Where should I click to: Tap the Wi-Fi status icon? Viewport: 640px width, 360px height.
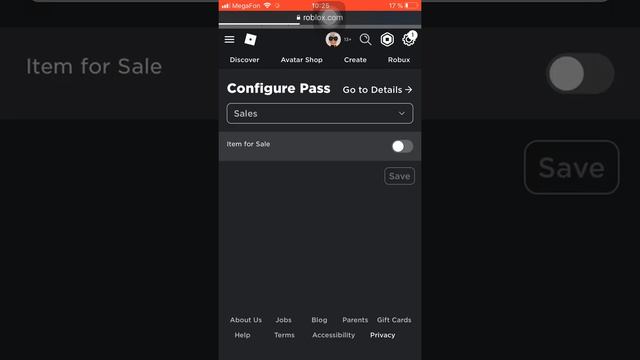tap(267, 6)
